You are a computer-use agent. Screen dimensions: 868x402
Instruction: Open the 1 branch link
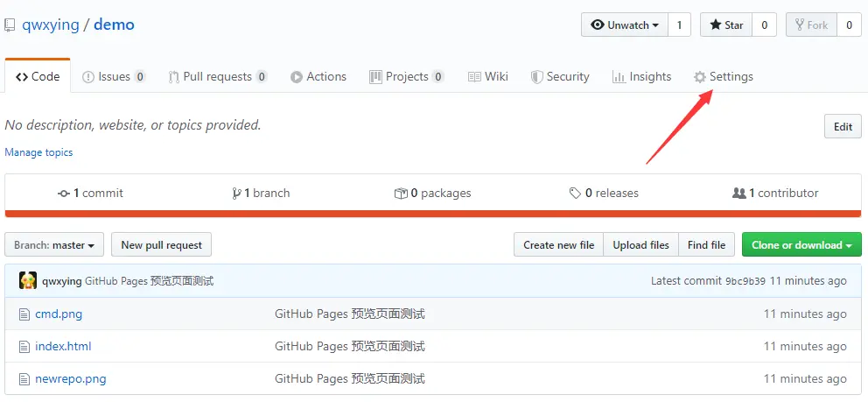(x=261, y=194)
